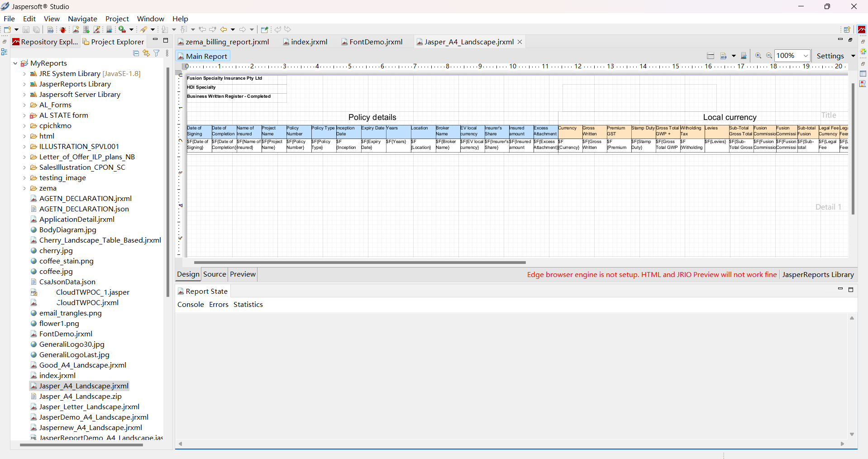Image resolution: width=868 pixels, height=459 pixels.
Task: Collapse all in Project Explorer
Action: point(136,53)
